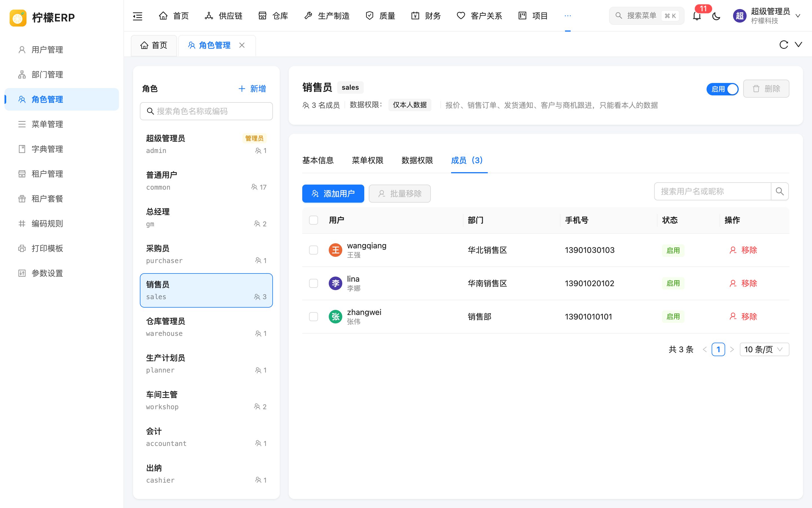Open the more menus ellipsis in top nav

(x=568, y=16)
